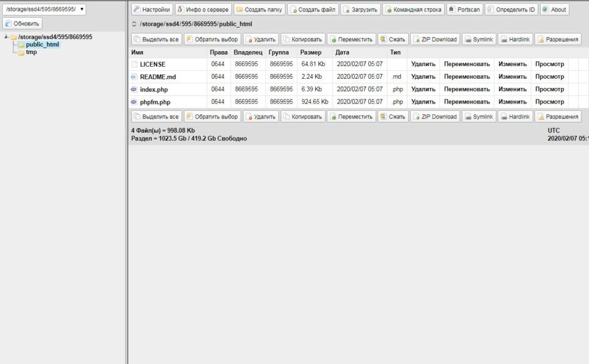The image size is (589, 364).
Task: Click Удалить in the LICENSE row
Action: [423, 64]
